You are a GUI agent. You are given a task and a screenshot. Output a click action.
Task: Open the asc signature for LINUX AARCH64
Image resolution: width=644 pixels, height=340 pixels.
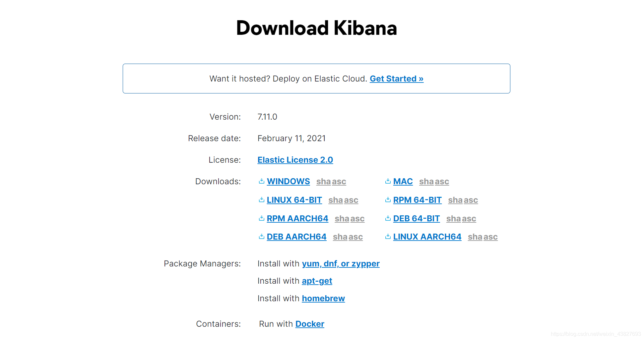click(x=490, y=237)
